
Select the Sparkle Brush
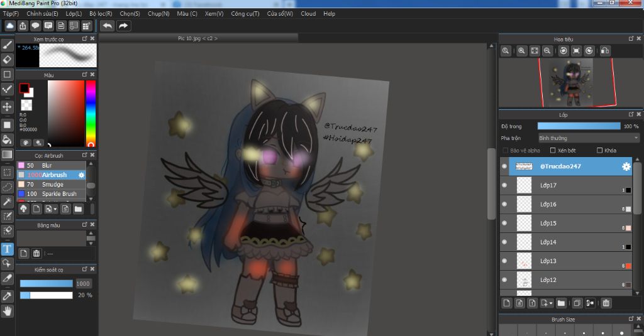pos(51,193)
